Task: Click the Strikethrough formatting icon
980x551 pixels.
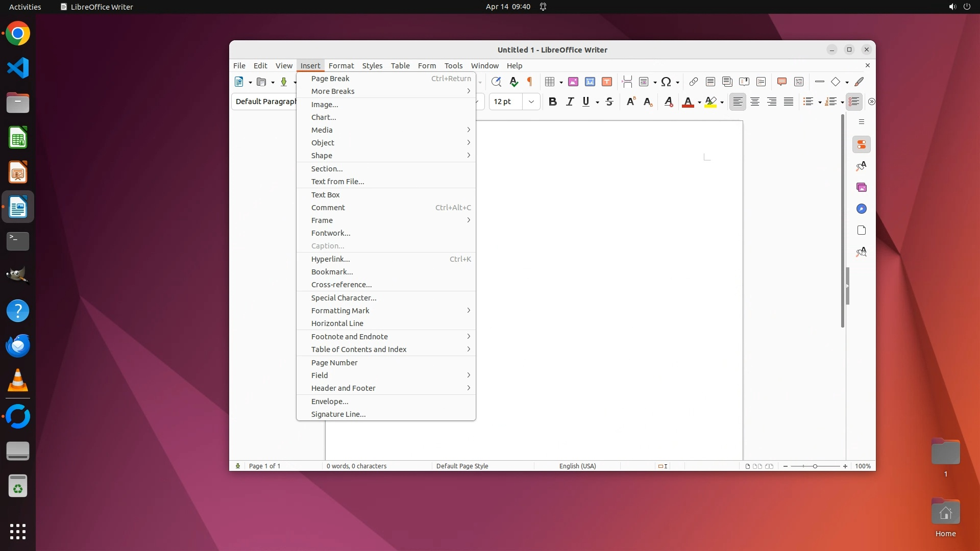Action: point(609,102)
